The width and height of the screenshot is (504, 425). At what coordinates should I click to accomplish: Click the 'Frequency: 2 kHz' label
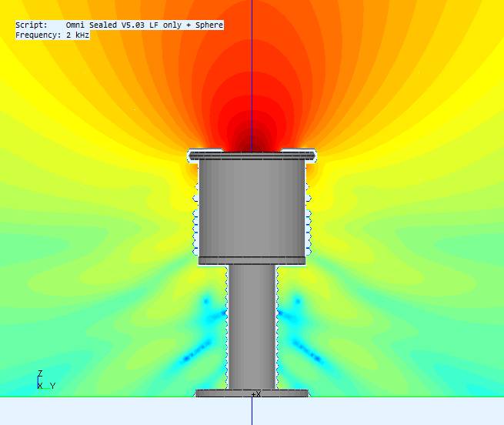coord(52,35)
